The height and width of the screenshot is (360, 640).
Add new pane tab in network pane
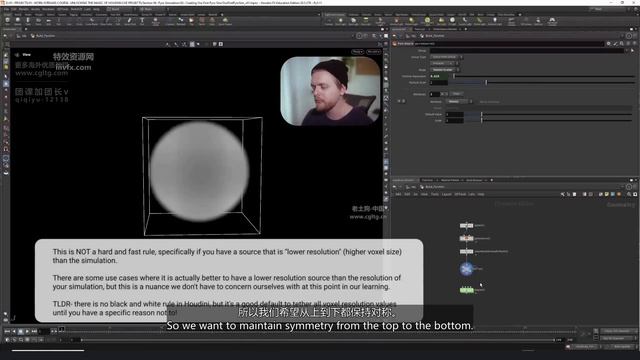click(491, 180)
